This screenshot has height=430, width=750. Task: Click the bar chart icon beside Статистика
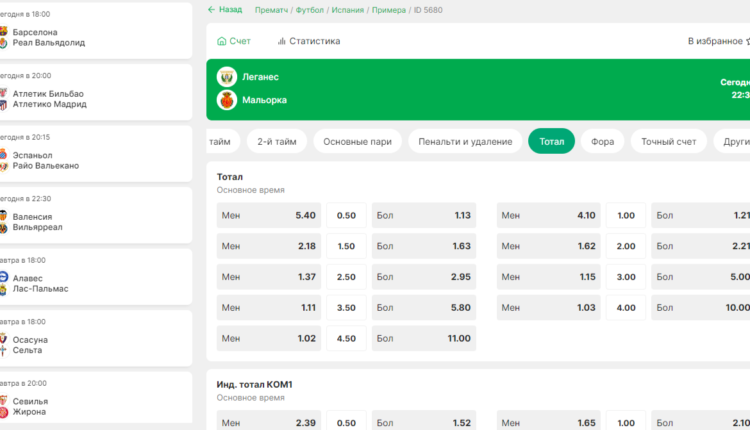point(282,41)
